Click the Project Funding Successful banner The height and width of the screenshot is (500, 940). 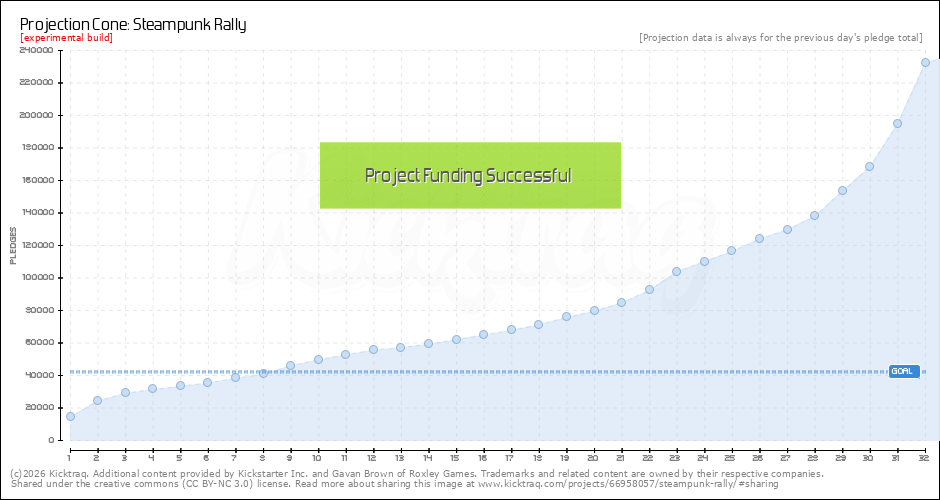(x=470, y=176)
